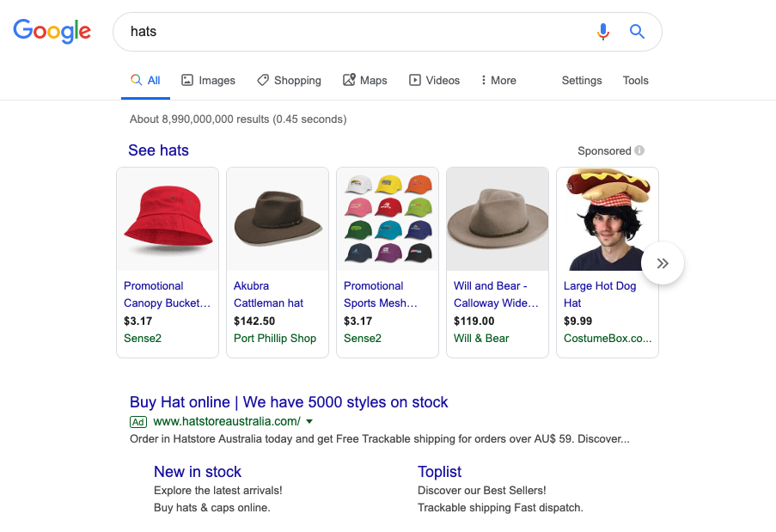Click the search input field containing hats
The height and width of the screenshot is (532, 776).
[x=352, y=32]
